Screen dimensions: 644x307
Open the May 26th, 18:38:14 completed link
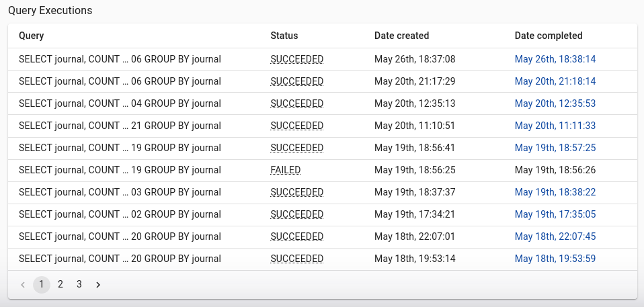coord(555,59)
